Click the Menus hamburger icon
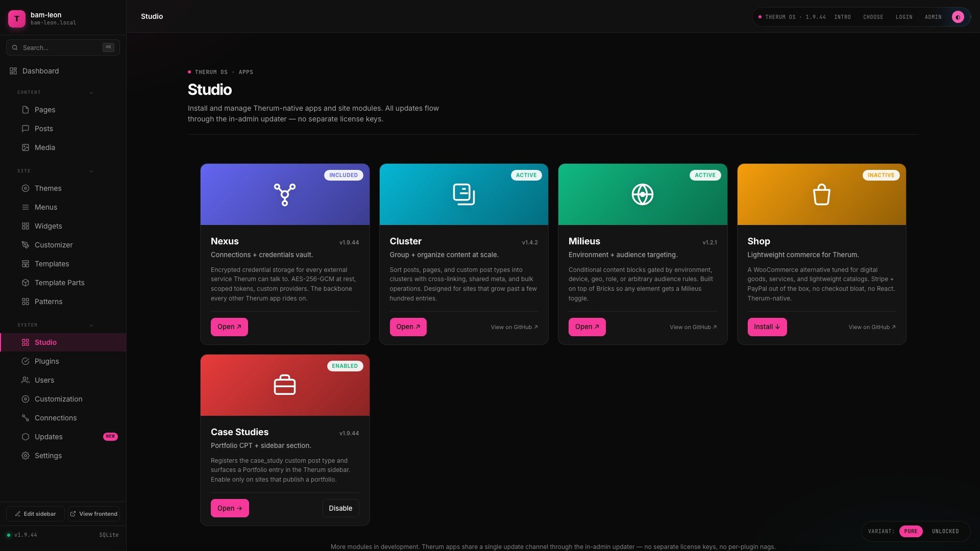Screen dimensions: 980x551 (x=26, y=207)
